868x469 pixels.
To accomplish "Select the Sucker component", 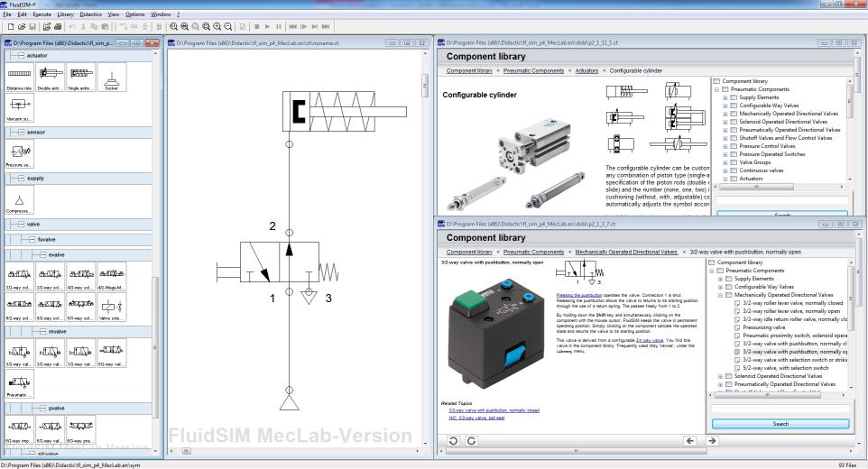I will coord(112,77).
